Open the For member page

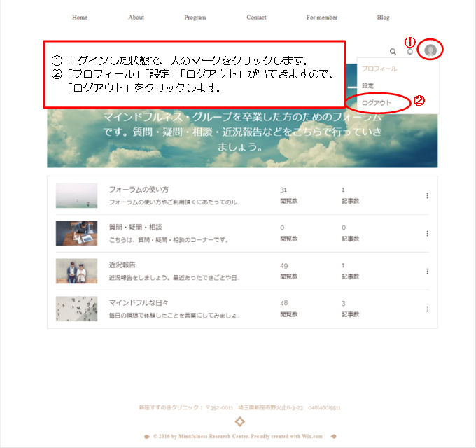(x=322, y=17)
